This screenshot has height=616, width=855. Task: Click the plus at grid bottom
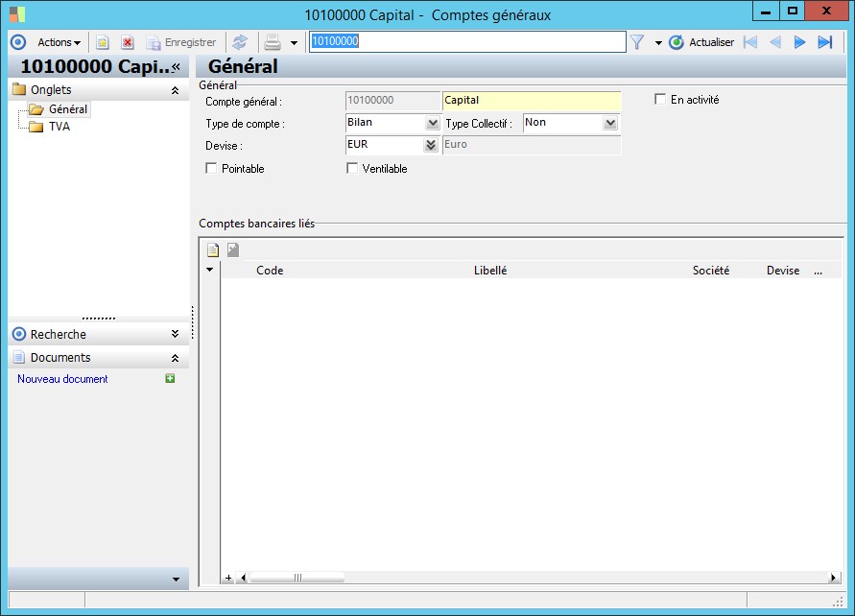pyautogui.click(x=228, y=578)
